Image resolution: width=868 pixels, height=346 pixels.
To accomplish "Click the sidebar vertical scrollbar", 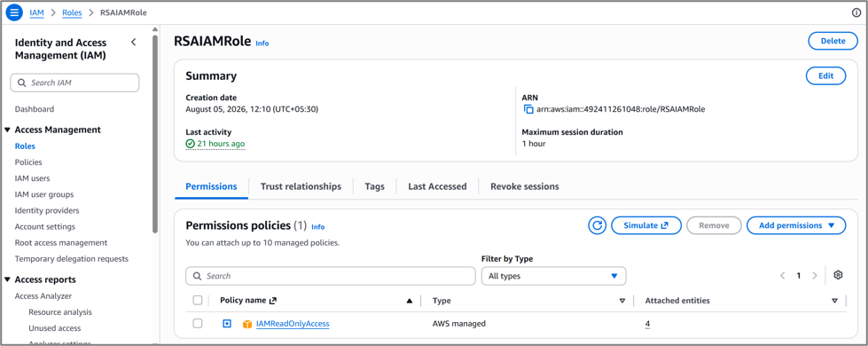I will [155, 134].
